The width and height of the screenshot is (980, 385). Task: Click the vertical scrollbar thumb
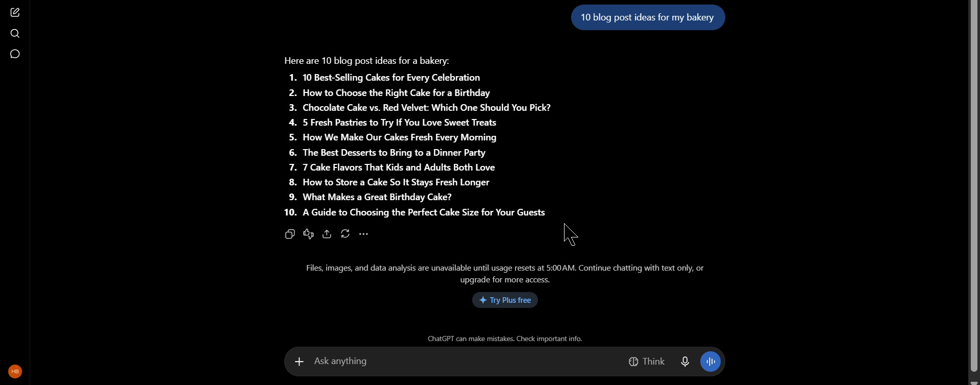(974, 184)
